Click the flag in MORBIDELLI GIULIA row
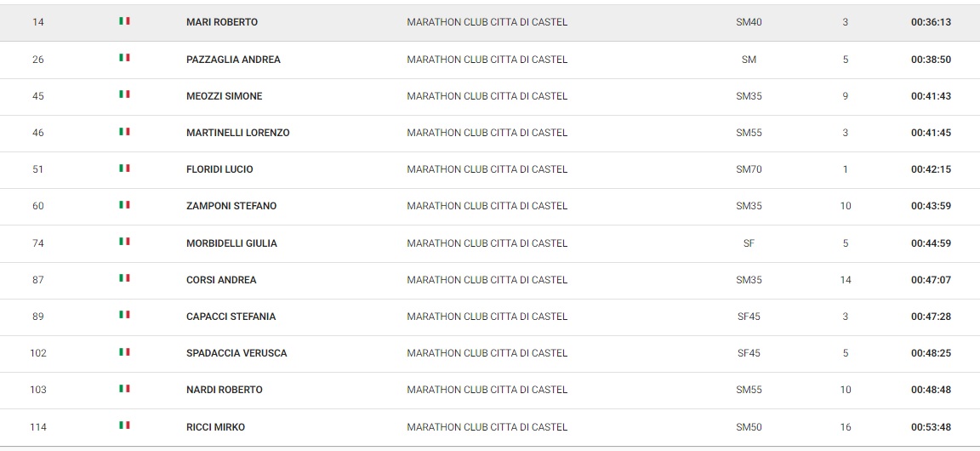The width and height of the screenshot is (980, 451). (x=124, y=242)
